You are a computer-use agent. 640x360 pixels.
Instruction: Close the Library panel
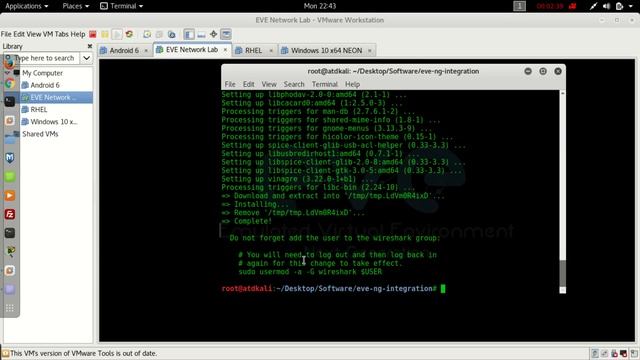[x=90, y=46]
